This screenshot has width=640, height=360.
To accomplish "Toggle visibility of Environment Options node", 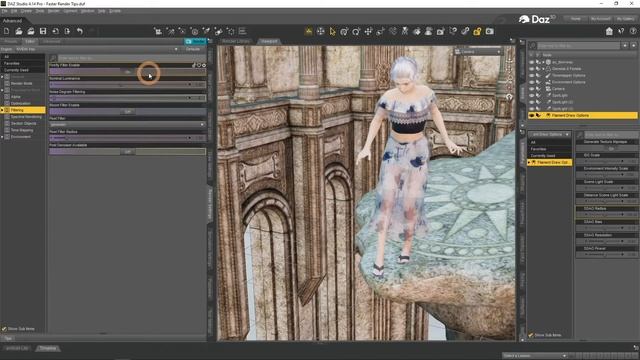I will click(x=531, y=82).
